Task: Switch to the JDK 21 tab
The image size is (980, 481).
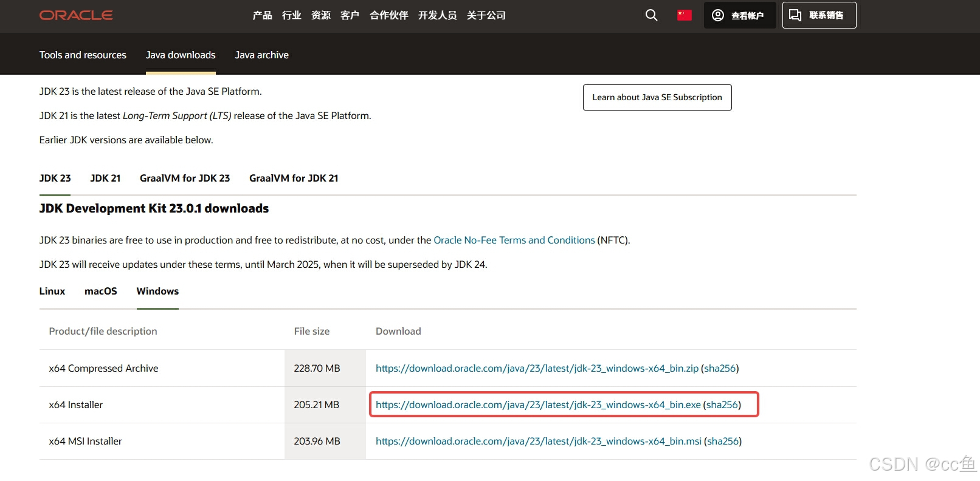Action: coord(105,178)
